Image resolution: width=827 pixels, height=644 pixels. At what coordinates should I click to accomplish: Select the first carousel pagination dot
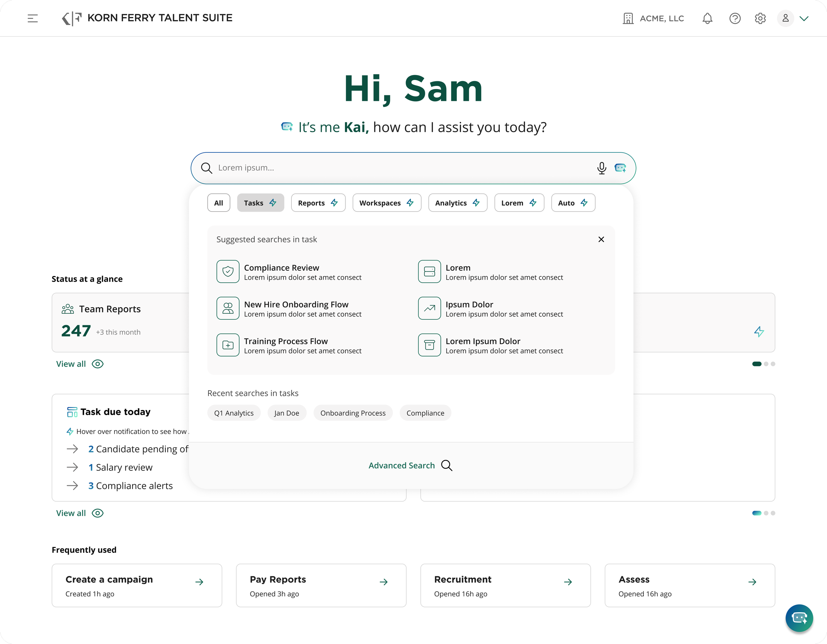756,364
